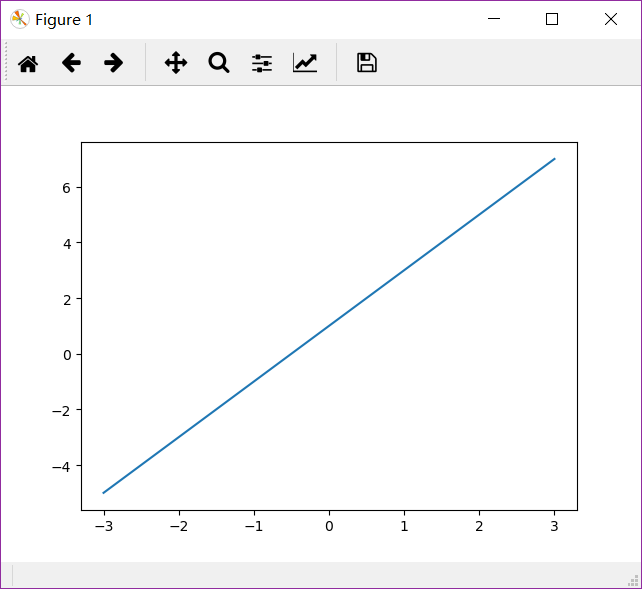Screen dimensions: 642x589
Task: Click the y-axis tick label 6
Action: click(x=67, y=188)
